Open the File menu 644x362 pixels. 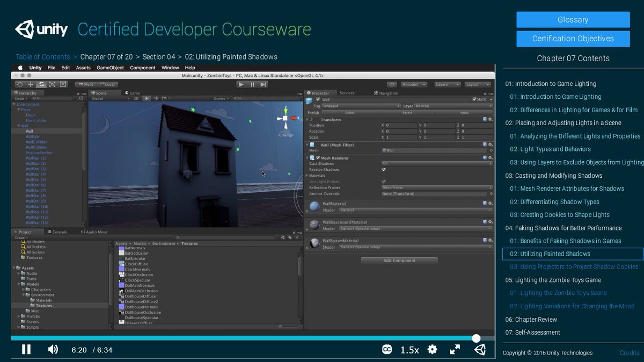[52, 68]
